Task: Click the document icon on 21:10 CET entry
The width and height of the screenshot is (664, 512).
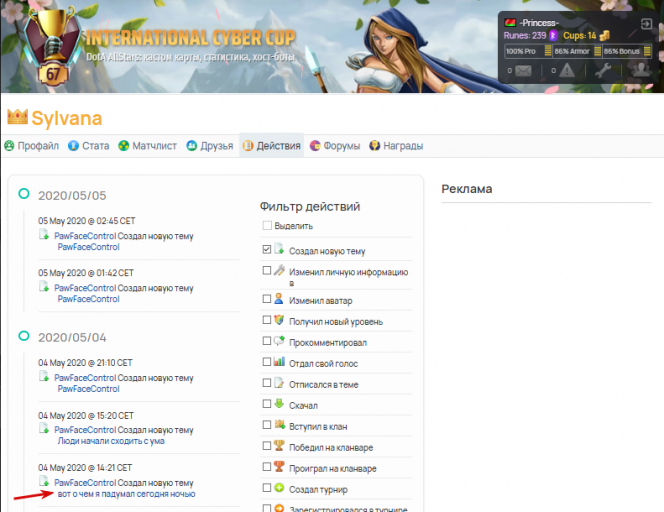Action: [x=44, y=376]
